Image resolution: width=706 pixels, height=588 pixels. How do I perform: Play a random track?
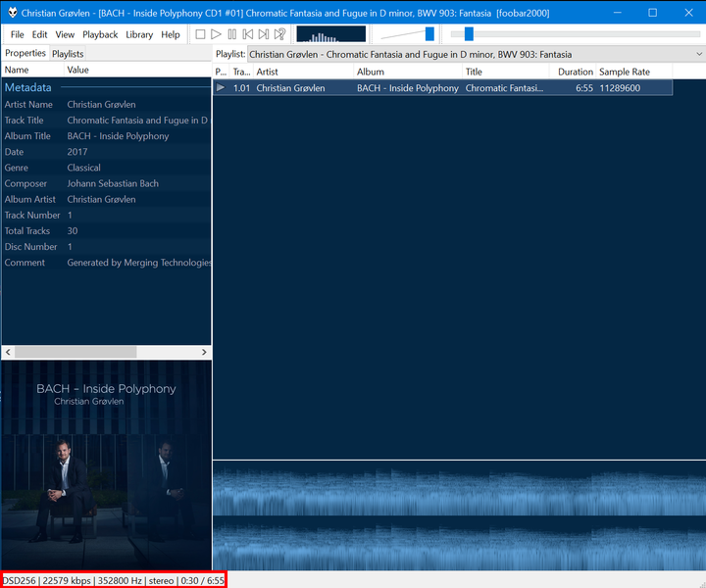click(x=279, y=34)
